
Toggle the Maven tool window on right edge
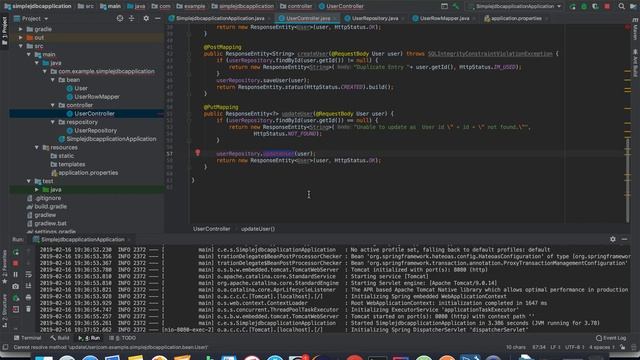pyautogui.click(x=635, y=29)
